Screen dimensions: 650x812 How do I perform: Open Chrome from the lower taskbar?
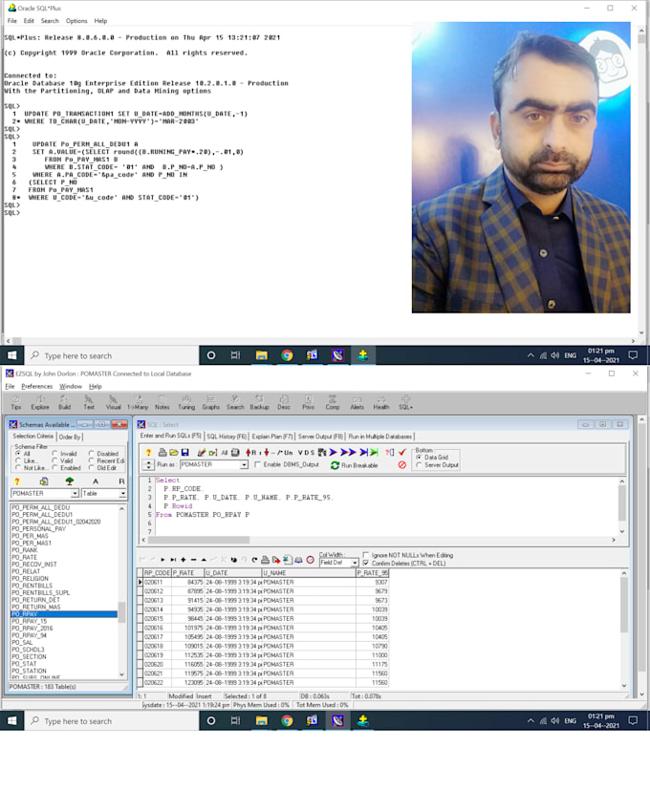[x=287, y=721]
